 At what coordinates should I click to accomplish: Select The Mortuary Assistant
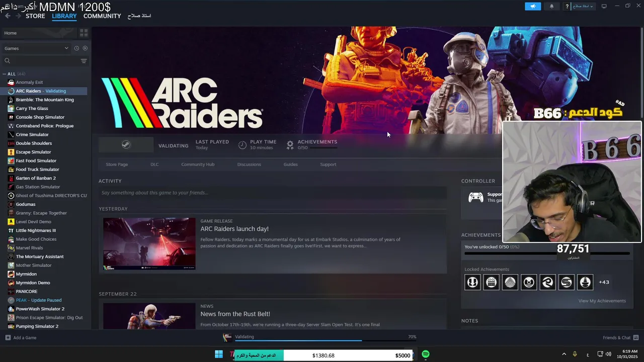pyautogui.click(x=40, y=256)
